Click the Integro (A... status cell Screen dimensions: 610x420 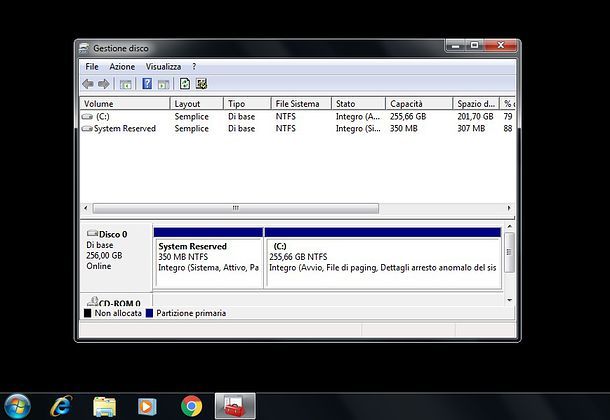(358, 116)
